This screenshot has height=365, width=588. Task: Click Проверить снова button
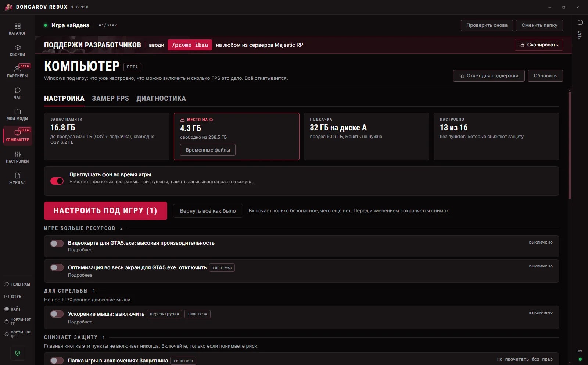click(487, 25)
